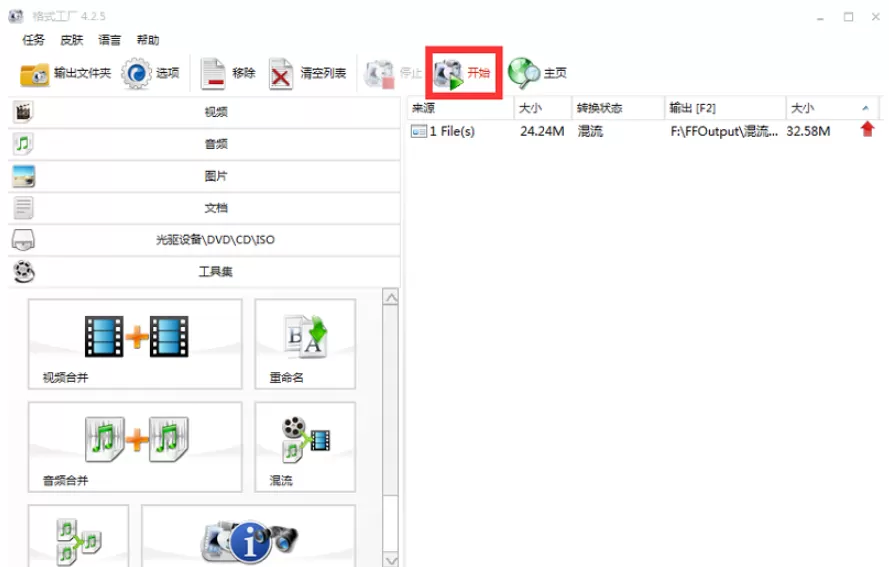Open the 主页 homepage globe icon
This screenshot has height=567, width=889.
click(523, 73)
